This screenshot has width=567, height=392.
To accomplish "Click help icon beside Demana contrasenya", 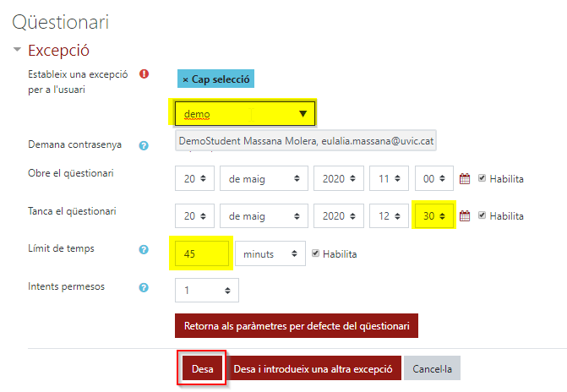I will 144,145.
